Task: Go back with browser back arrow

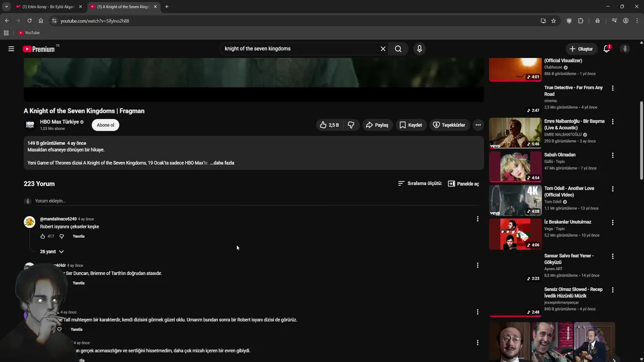Action: click(7, 21)
